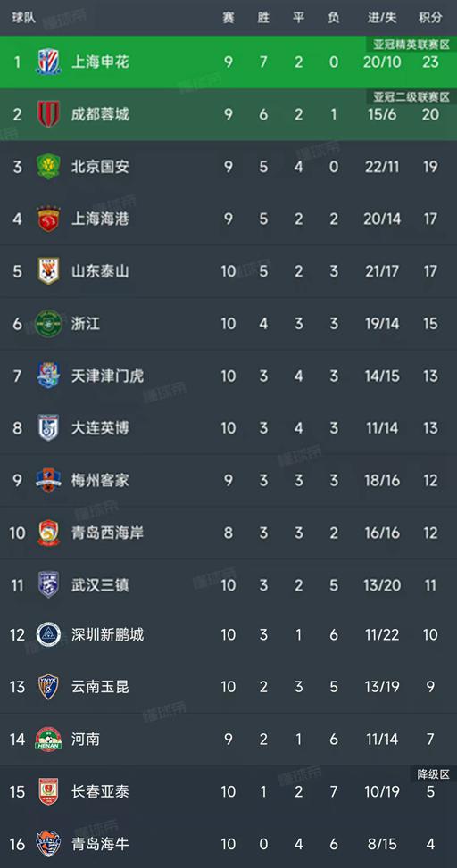
Task: Open the 天津津门虎 team badge
Action: 48,376
